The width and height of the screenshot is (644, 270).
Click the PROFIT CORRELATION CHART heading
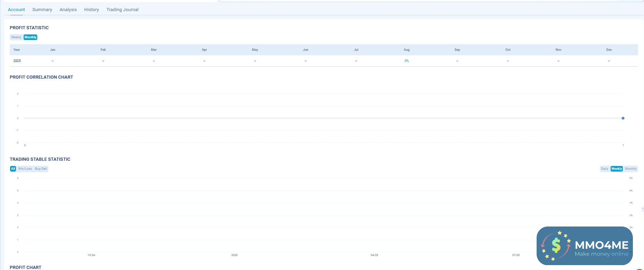41,77
